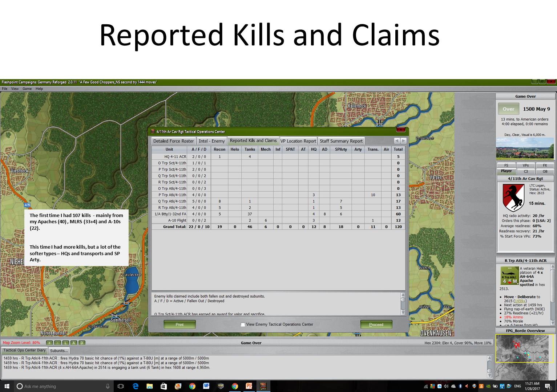The height and width of the screenshot is (392, 557).
Task: Click the ENG language indicator
Action: [517, 386]
